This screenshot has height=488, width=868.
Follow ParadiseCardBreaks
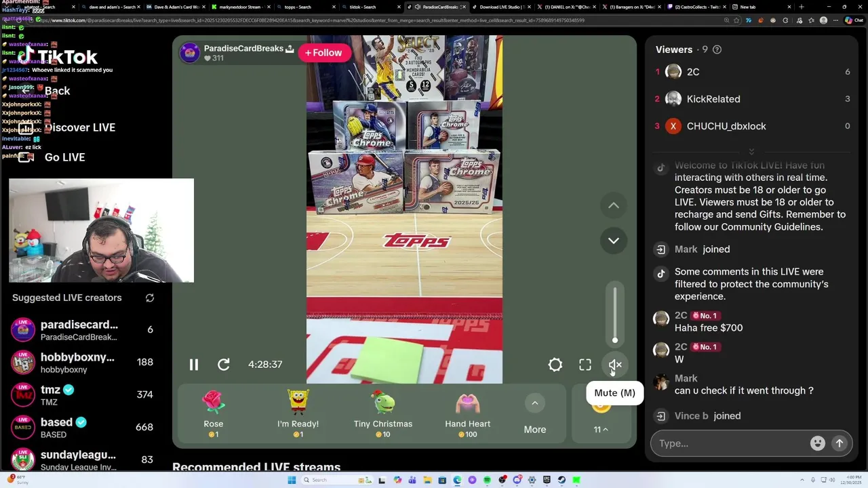[323, 53]
